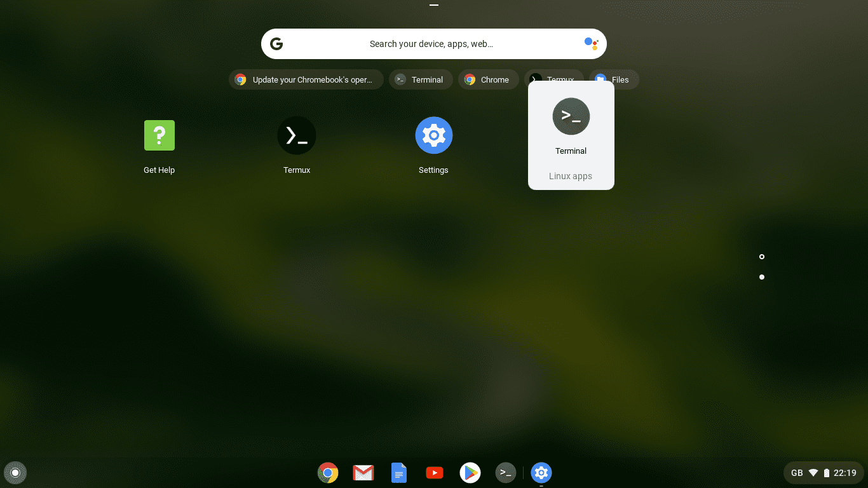Open Settings gear on the shelf
The height and width of the screenshot is (488, 868).
541,473
